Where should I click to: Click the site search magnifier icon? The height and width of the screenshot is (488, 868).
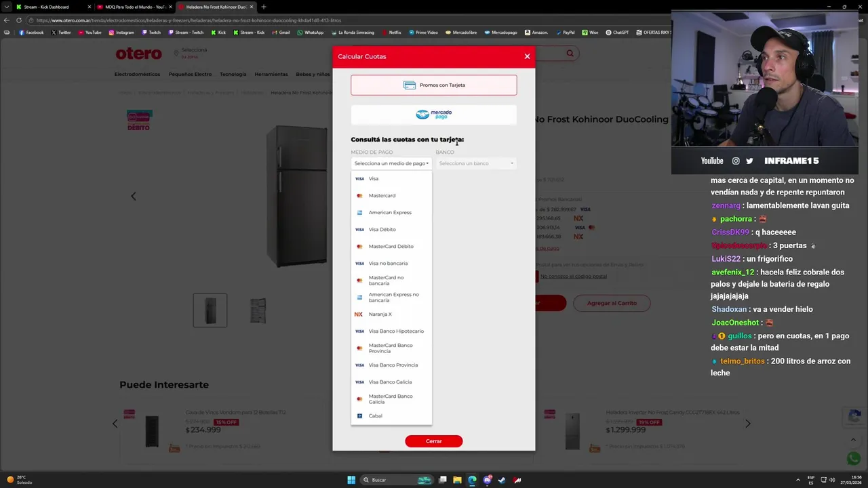click(570, 53)
